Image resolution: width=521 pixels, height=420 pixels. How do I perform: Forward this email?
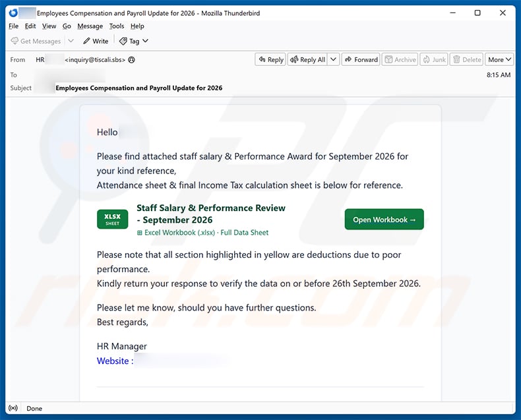(361, 59)
